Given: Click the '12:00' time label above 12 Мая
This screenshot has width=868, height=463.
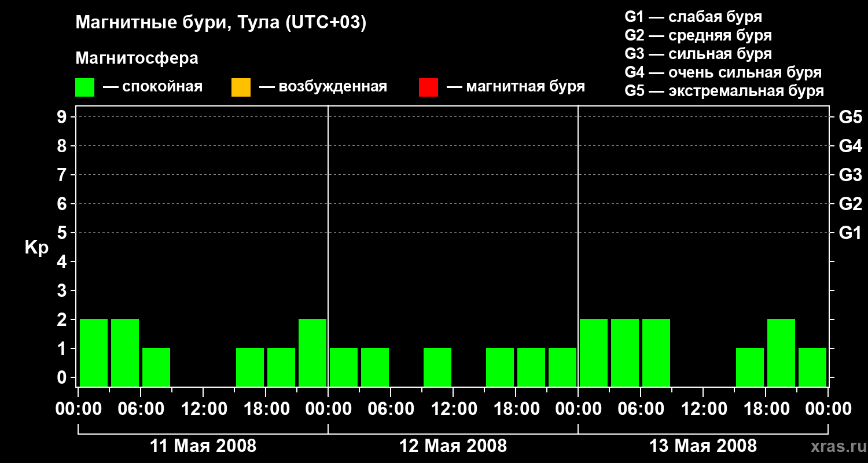Looking at the screenshot, I should click(x=453, y=409).
